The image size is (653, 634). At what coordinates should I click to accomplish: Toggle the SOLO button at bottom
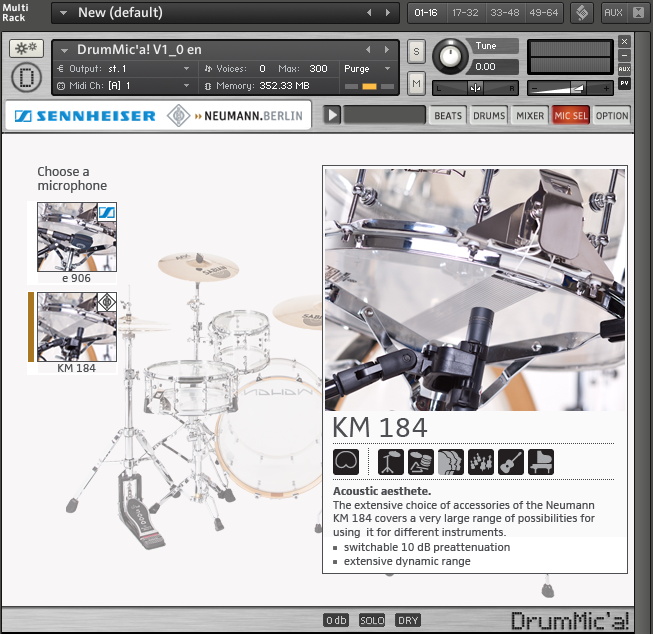[372, 620]
